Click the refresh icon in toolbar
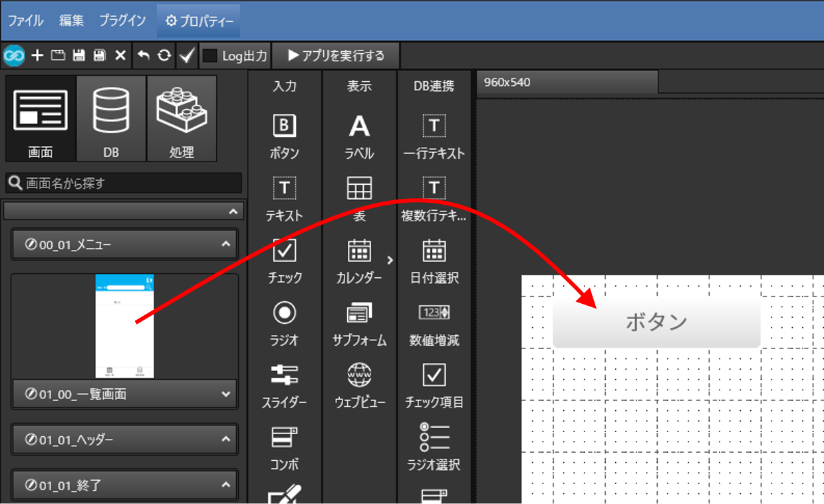Screen dimensions: 824x504 pyautogui.click(x=164, y=56)
